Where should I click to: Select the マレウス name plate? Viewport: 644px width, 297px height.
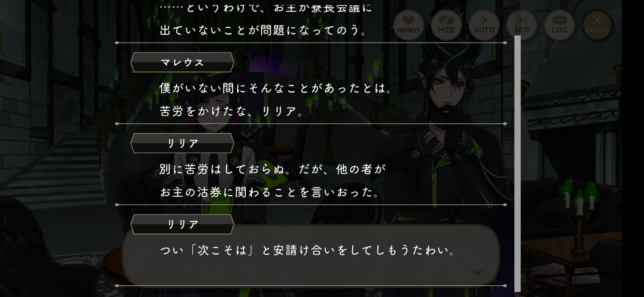(182, 62)
